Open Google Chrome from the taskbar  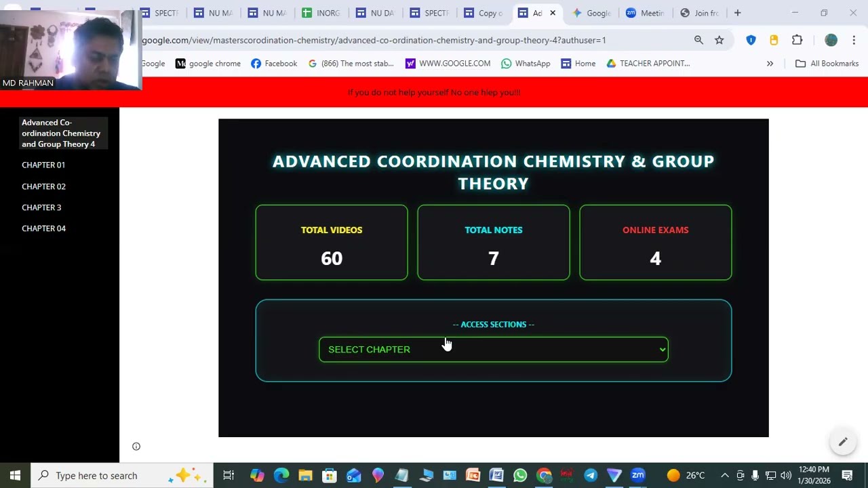coord(544,475)
